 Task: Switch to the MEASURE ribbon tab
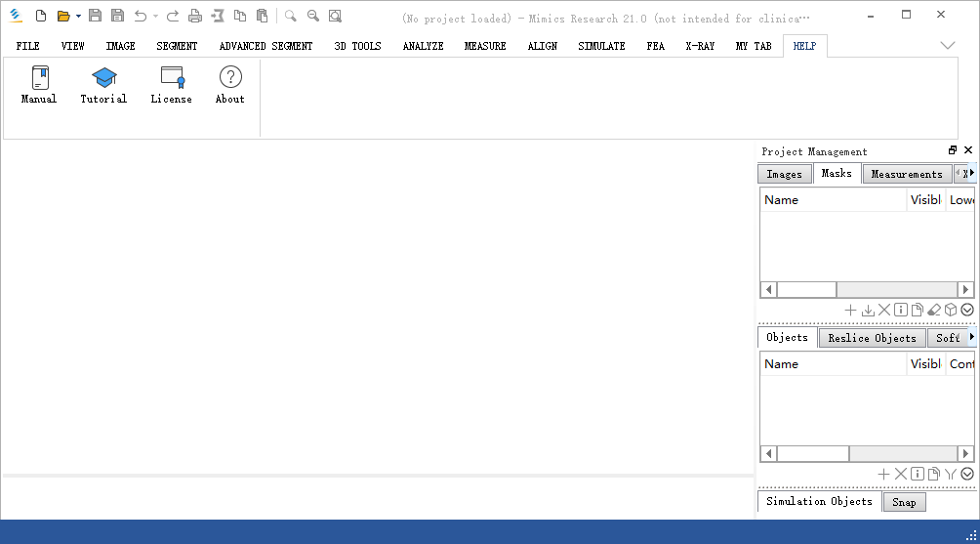tap(485, 46)
